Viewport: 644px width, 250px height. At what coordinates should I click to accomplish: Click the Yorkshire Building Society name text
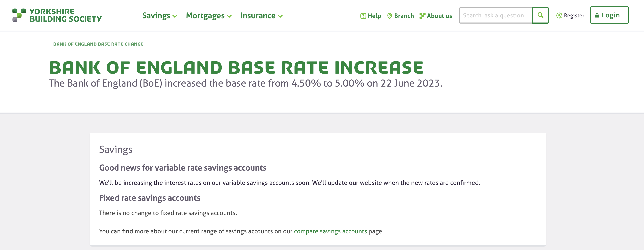point(65,15)
